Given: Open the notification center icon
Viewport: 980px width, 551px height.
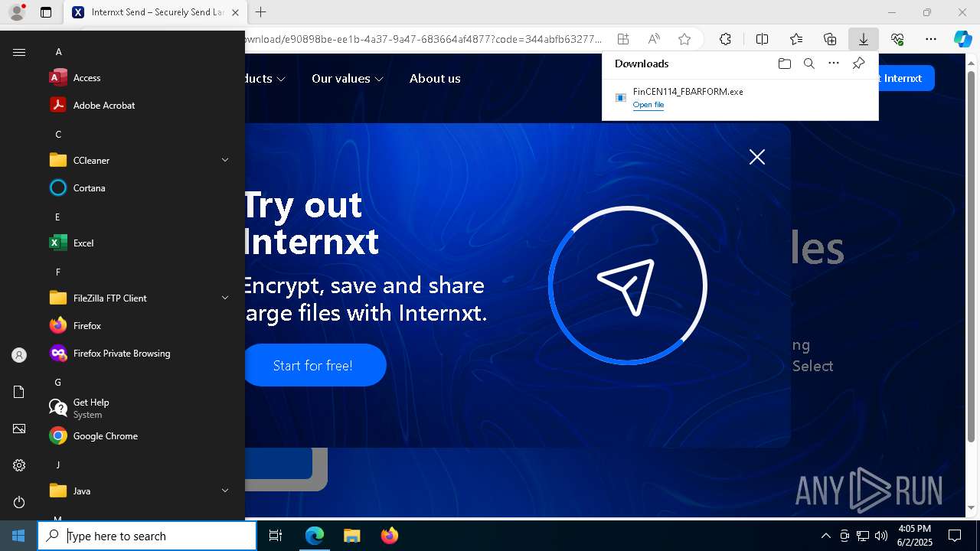Looking at the screenshot, I should click(x=955, y=536).
